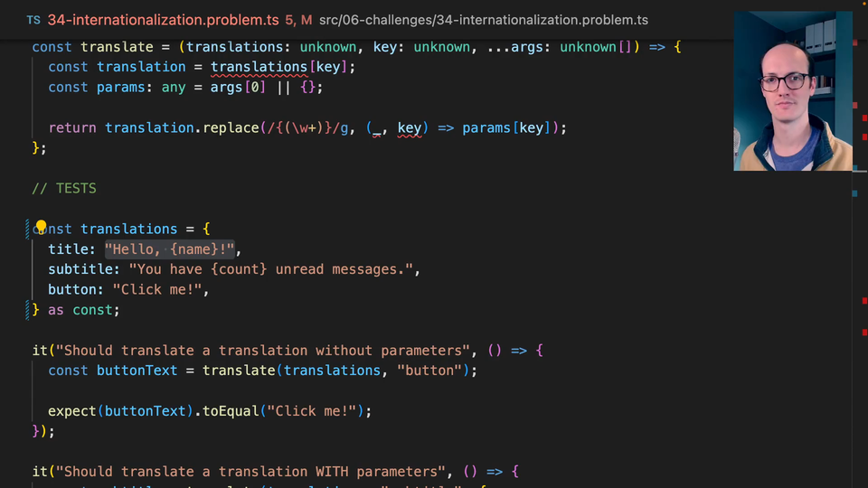
Task: Click the error-underlined translations[key] identifier
Action: [259, 67]
